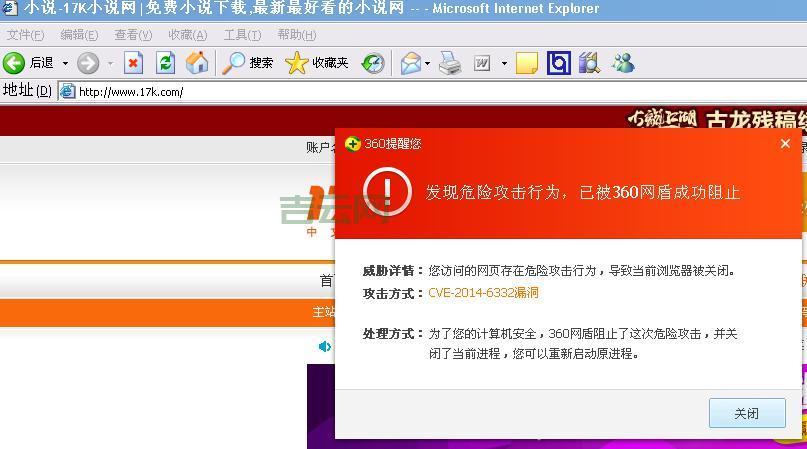Open the Research books icon
Screen dimensions: 807x449
pos(589,63)
